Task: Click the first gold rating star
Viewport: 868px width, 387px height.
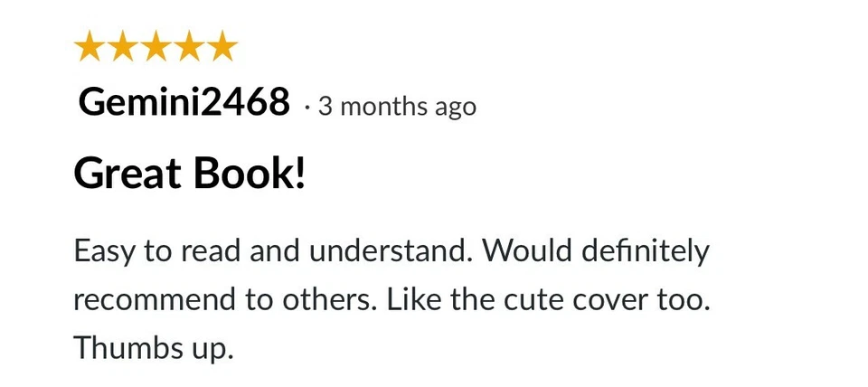Action: [90, 45]
